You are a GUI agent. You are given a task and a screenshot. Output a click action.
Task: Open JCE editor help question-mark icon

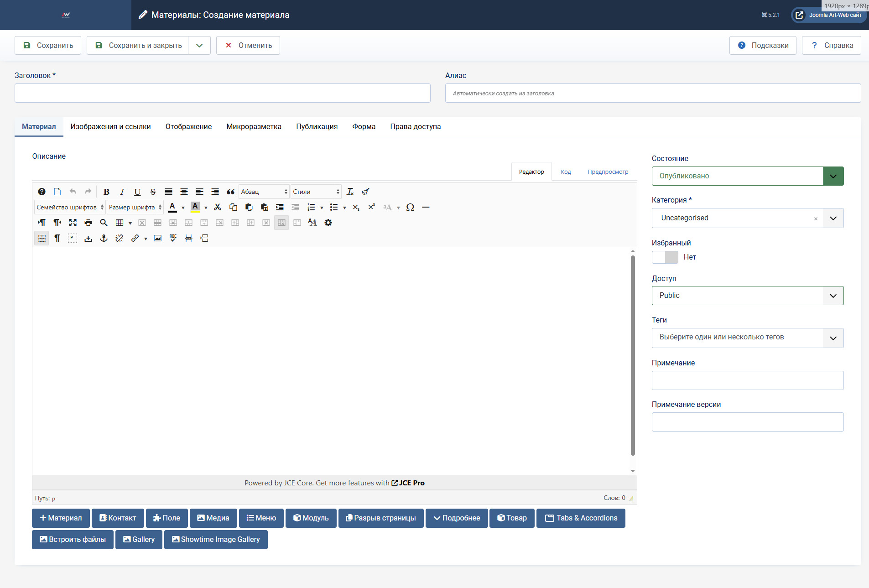pos(42,192)
